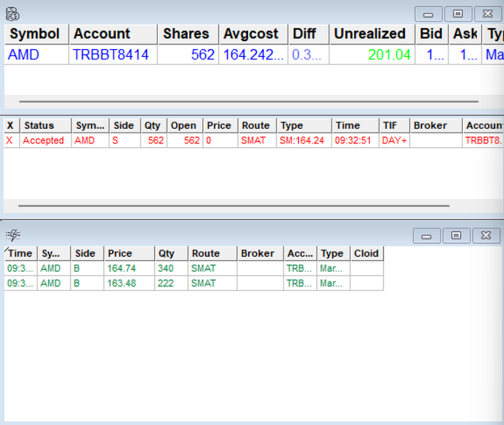
Task: Click the positions panel horizontal scrollbar
Action: click(x=248, y=102)
